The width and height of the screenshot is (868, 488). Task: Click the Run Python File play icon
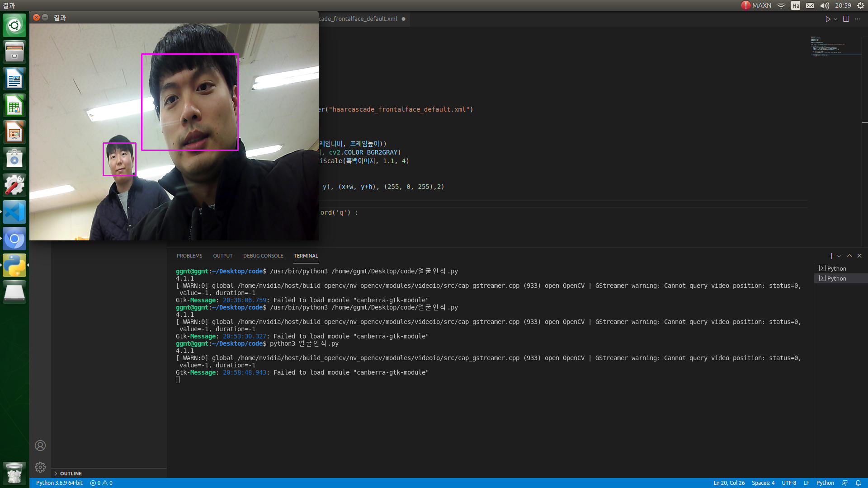(827, 19)
